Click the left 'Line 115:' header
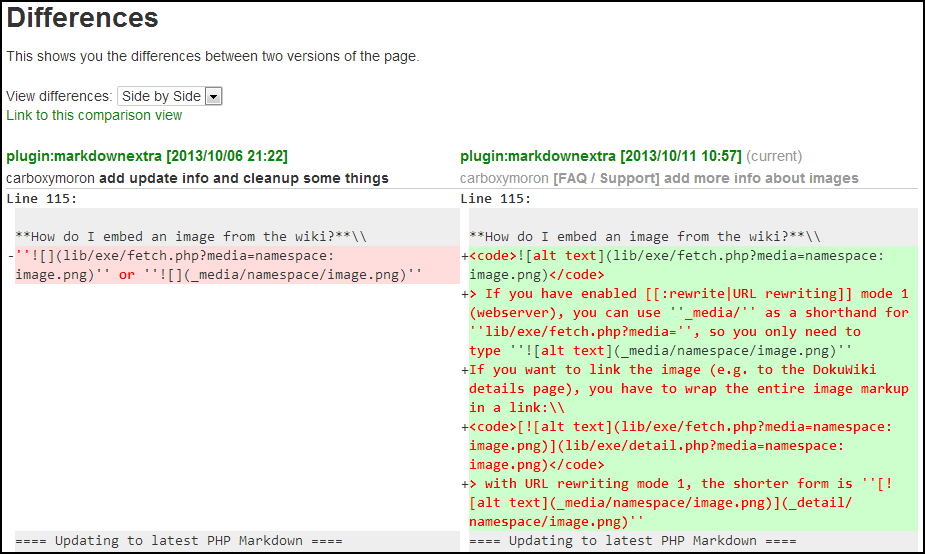Image resolution: width=925 pixels, height=554 pixels. click(42, 198)
